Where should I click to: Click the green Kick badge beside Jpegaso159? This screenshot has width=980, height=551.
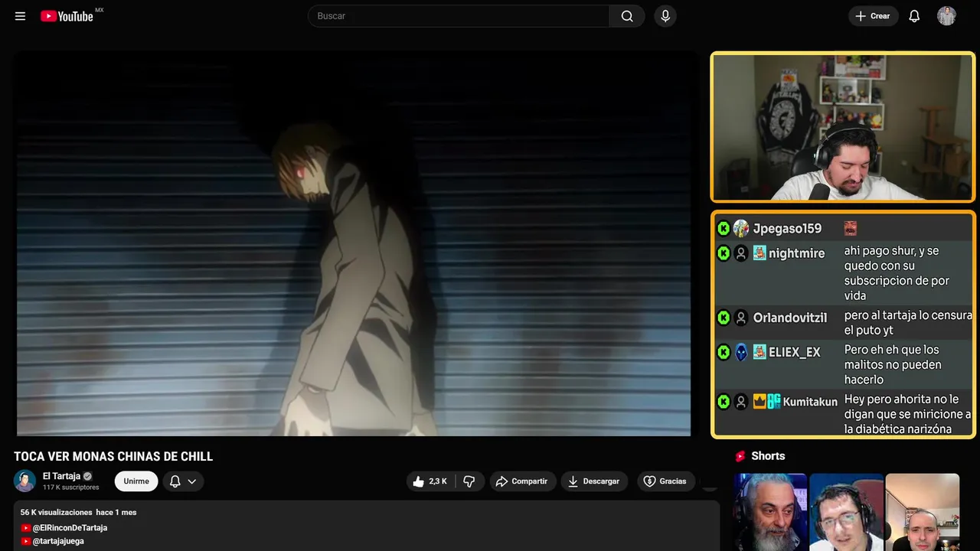[x=724, y=229]
